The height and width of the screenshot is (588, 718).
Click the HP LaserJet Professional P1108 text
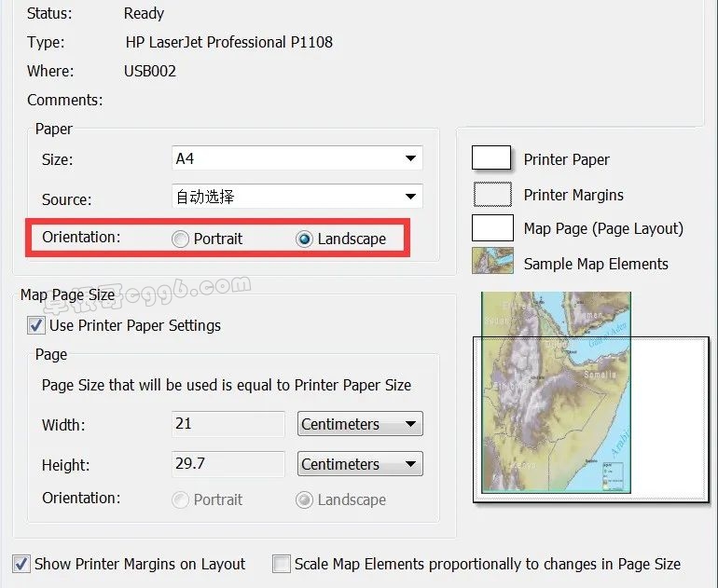point(228,42)
